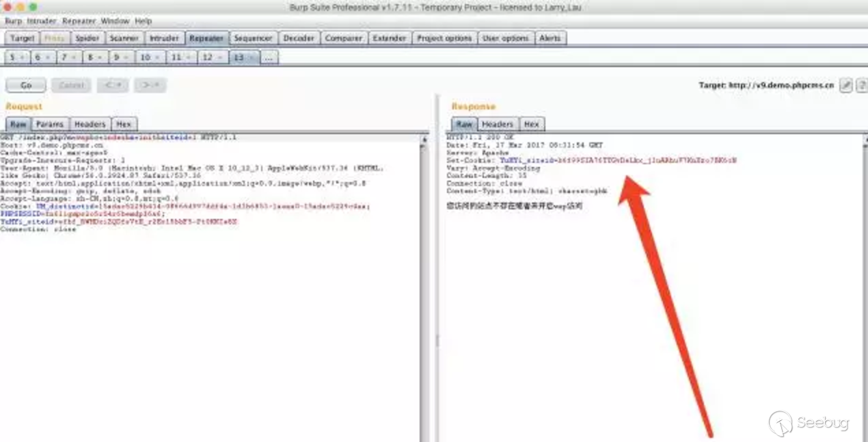
Task: Select the Repeater tool tab
Action: (206, 38)
